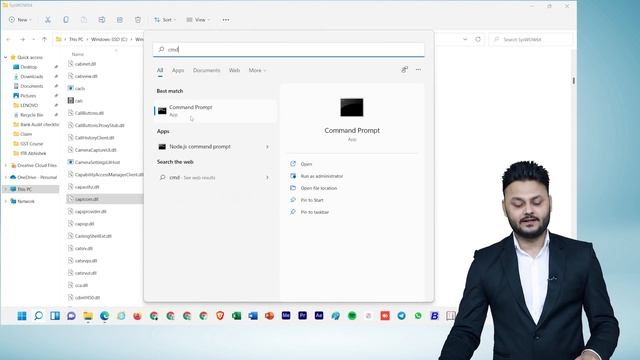Choose Open file location

click(318, 188)
